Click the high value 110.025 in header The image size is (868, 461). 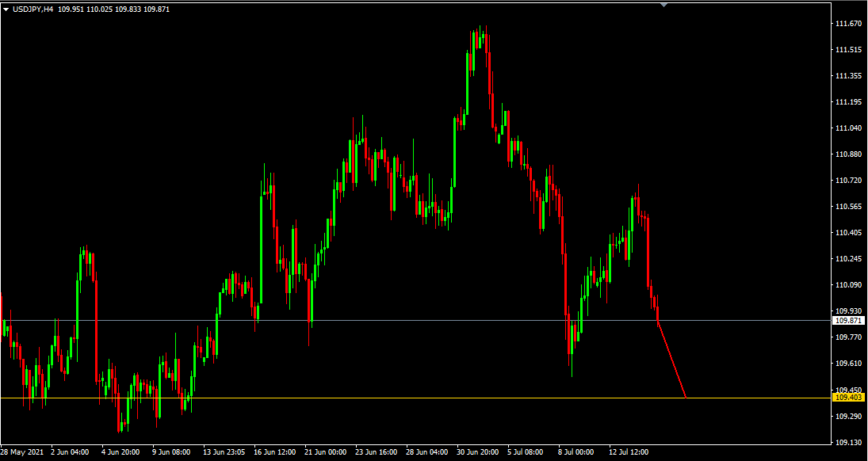[98, 10]
